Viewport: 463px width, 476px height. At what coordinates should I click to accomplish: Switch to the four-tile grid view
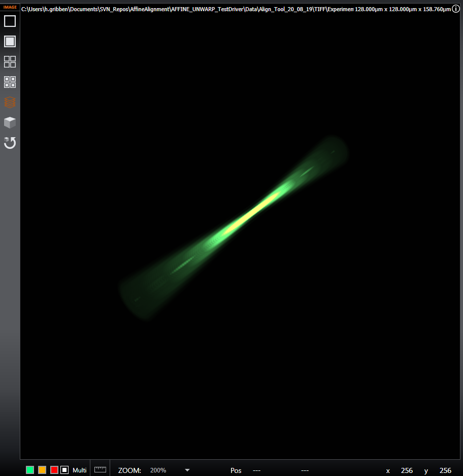tap(10, 62)
